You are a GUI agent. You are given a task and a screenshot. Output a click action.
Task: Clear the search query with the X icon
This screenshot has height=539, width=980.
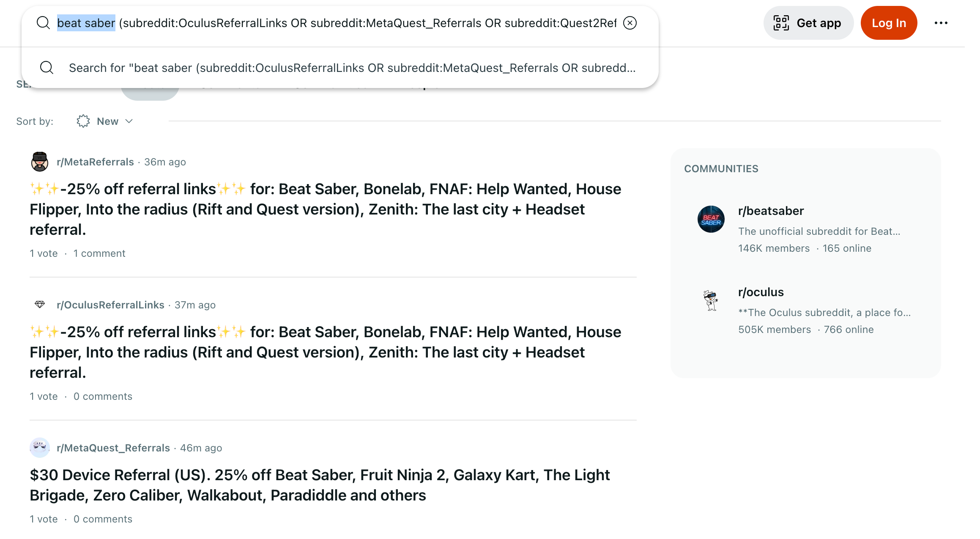630,23
